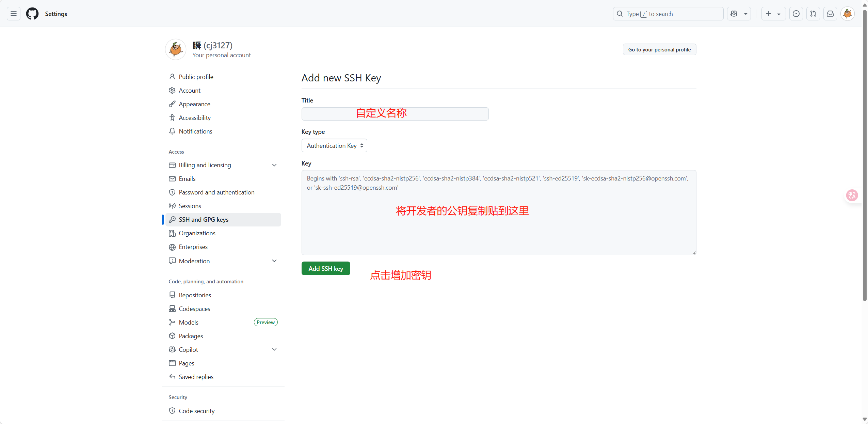The width and height of the screenshot is (868, 424).
Task: Click the Account gear icon
Action: 172,90
